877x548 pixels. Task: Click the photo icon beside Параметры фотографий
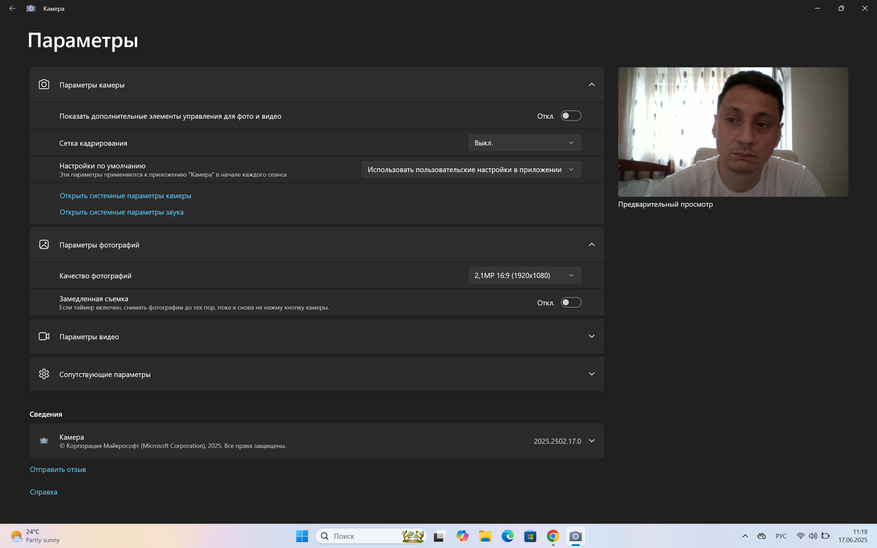[x=44, y=245]
